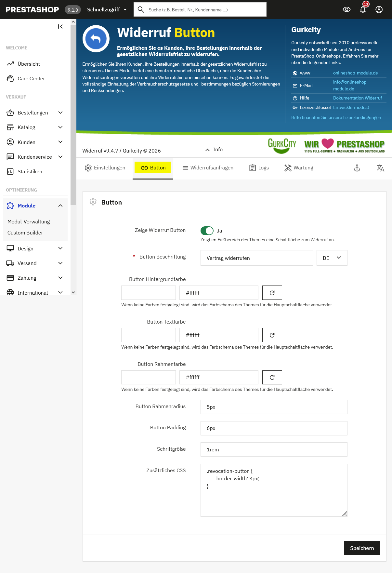Expand the Design submenu chevron
Screen dimensions: 392x573
click(60, 248)
